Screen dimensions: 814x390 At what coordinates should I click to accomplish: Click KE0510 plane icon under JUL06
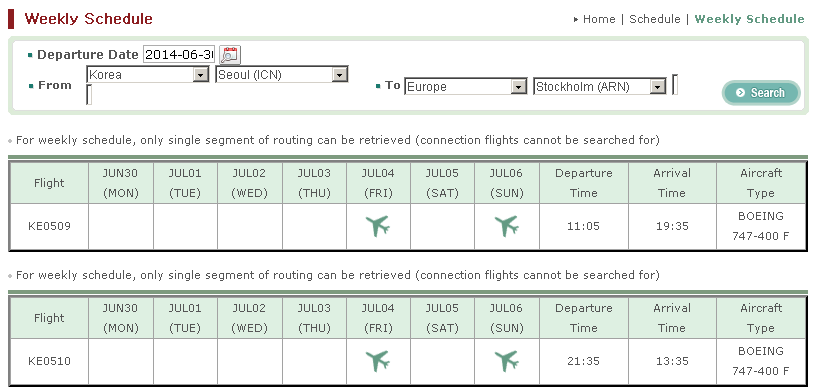506,361
